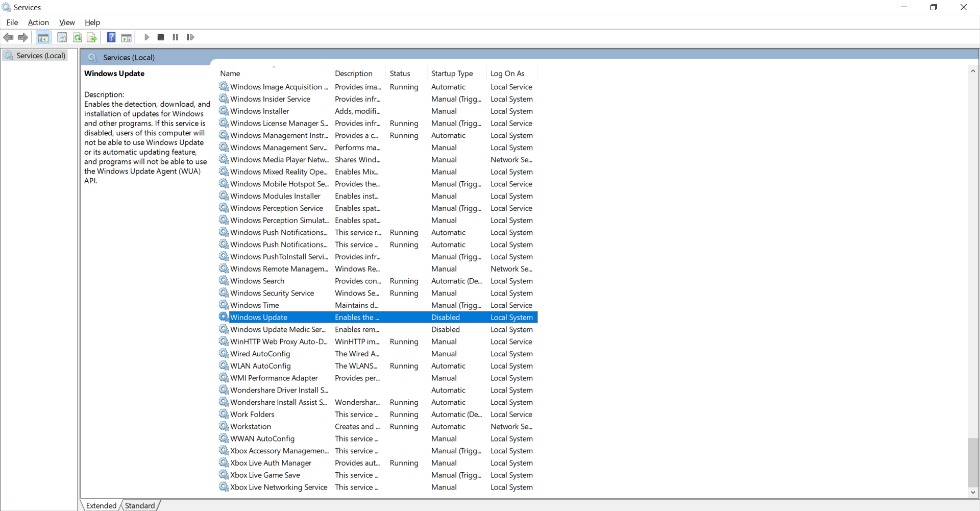Click the gear icon beside Work Folders
This screenshot has height=511, width=980.
coord(224,414)
